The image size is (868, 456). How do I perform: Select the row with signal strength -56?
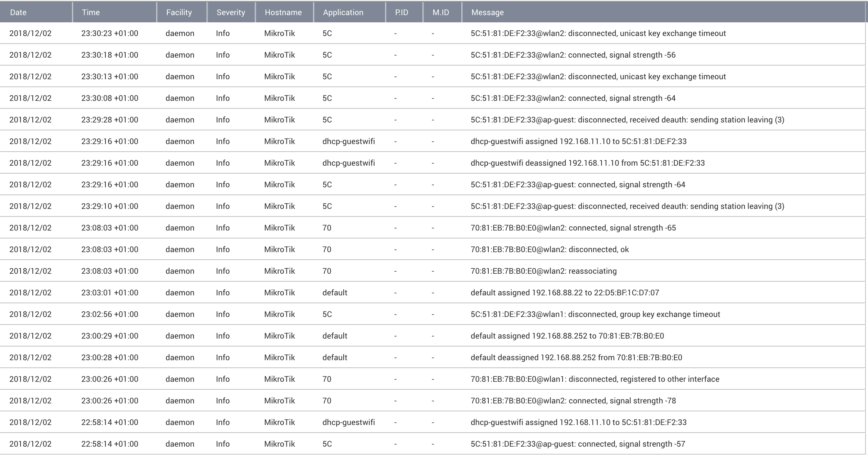[433, 55]
